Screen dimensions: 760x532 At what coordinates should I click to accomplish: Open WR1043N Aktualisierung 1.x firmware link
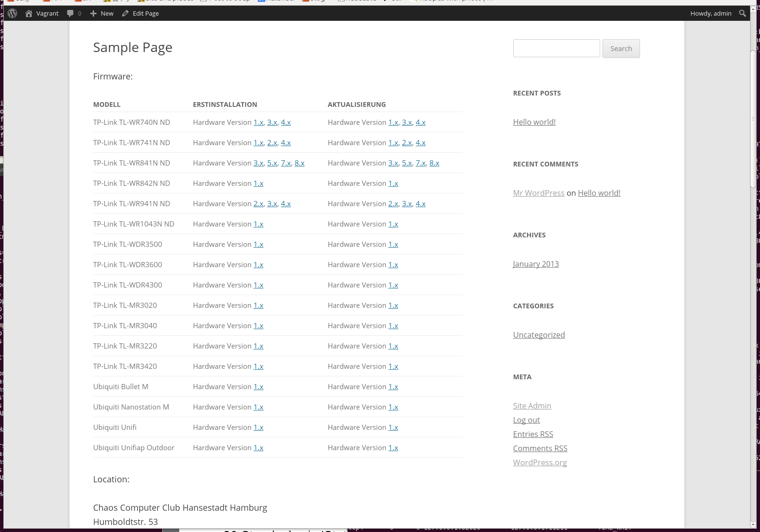tap(393, 224)
